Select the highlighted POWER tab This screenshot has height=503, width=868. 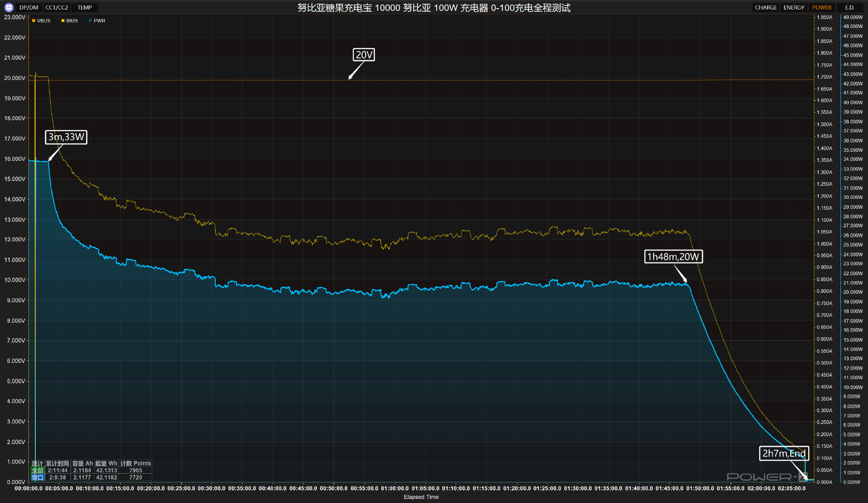[x=822, y=8]
